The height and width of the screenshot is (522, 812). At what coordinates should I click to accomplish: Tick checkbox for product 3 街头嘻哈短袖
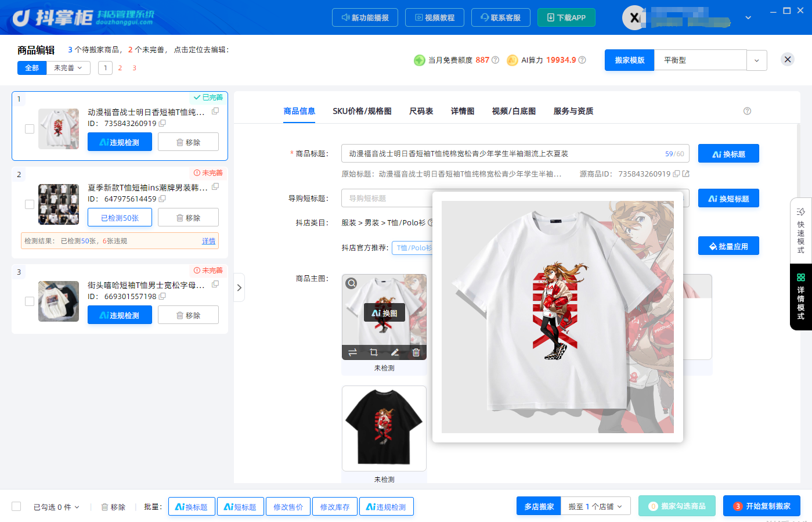(x=30, y=301)
